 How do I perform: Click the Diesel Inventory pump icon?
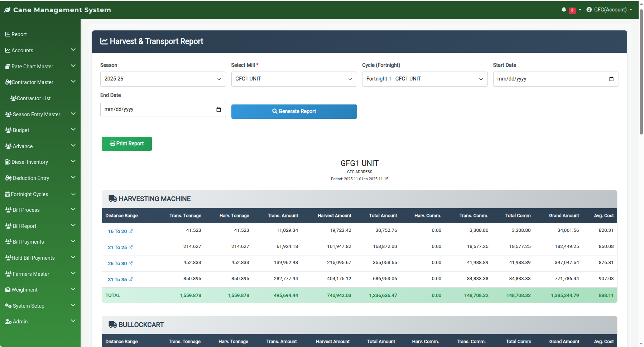click(x=8, y=162)
